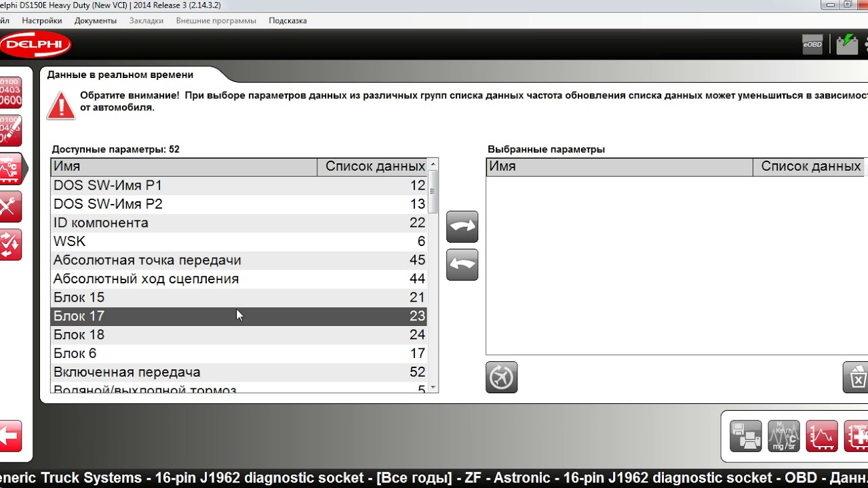Select WSK parameter row
Viewport: 868px width, 488px height.
tap(239, 241)
